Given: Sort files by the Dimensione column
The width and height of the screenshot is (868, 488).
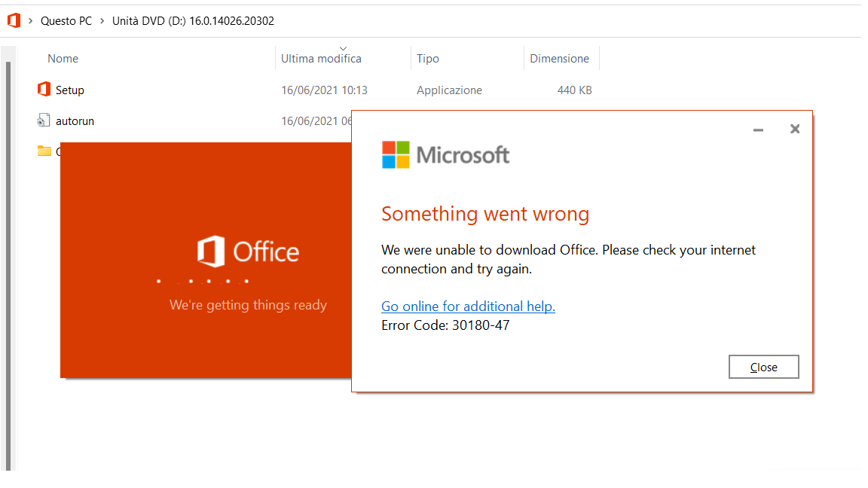Looking at the screenshot, I should pyautogui.click(x=559, y=59).
